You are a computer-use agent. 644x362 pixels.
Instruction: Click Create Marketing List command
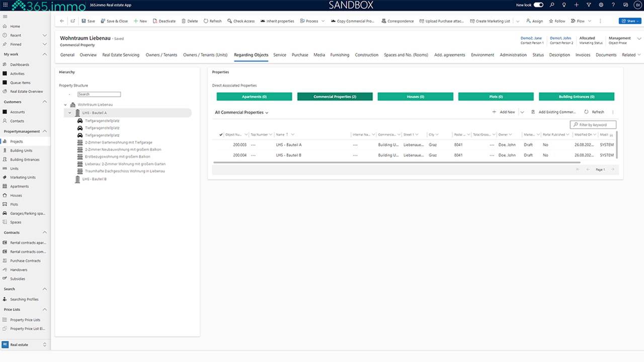pyautogui.click(x=490, y=21)
